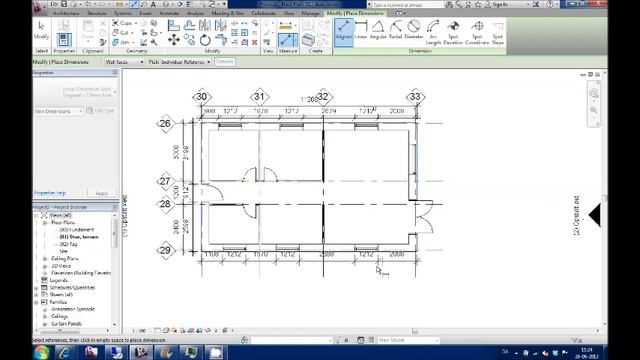Screen dimensions: 640x360
Task: Click the Cut geometry tool
Action: click(121, 33)
